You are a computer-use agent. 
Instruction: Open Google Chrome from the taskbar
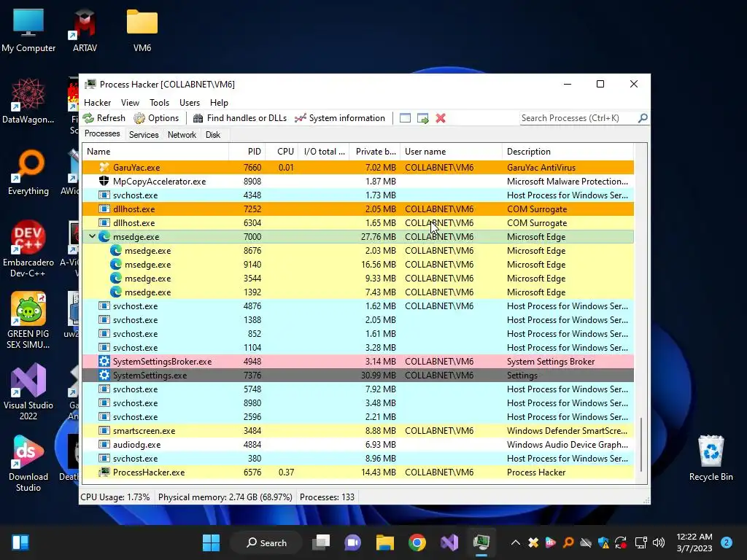point(417,542)
